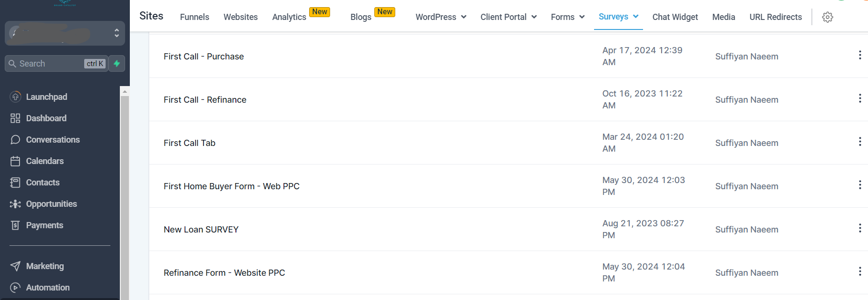This screenshot has width=868, height=300.
Task: Click the Apr 17, 2024 12:39 AM date
Action: tap(642, 56)
